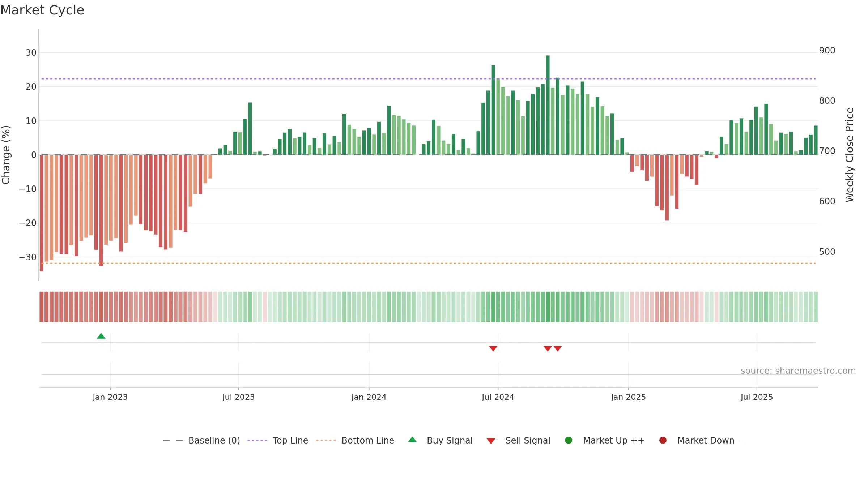Image resolution: width=868 pixels, height=488 pixels.
Task: Click the Weekly Close Price axis title
Action: pyautogui.click(x=850, y=155)
